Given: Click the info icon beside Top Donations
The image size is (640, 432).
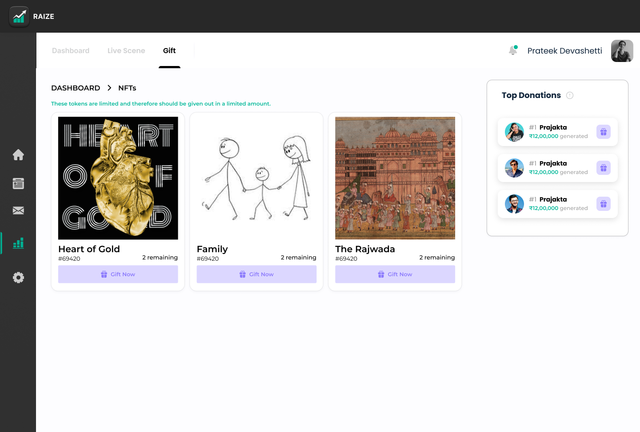Looking at the screenshot, I should (x=570, y=95).
